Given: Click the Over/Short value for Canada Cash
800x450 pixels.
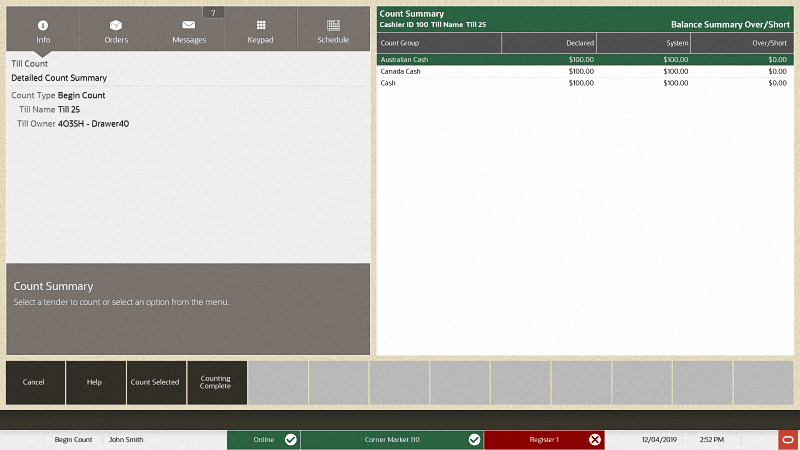Looking at the screenshot, I should click(778, 71).
